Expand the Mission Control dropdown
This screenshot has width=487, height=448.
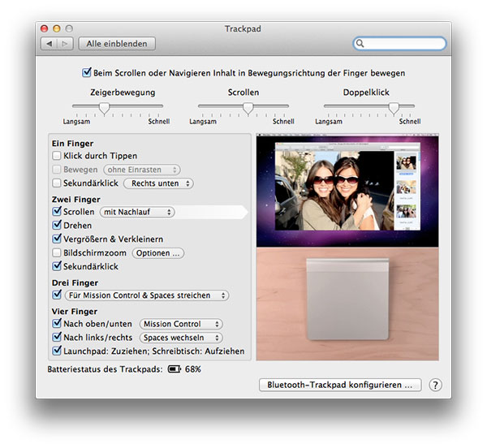[x=180, y=324]
